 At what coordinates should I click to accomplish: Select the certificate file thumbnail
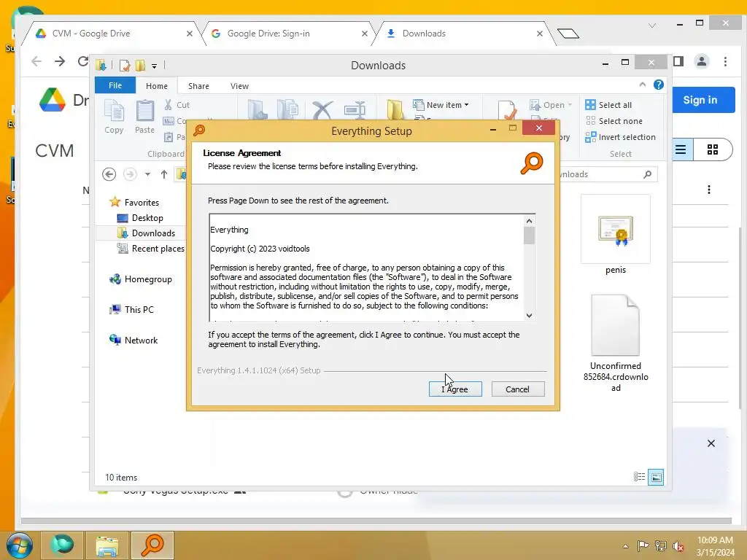coord(616,230)
